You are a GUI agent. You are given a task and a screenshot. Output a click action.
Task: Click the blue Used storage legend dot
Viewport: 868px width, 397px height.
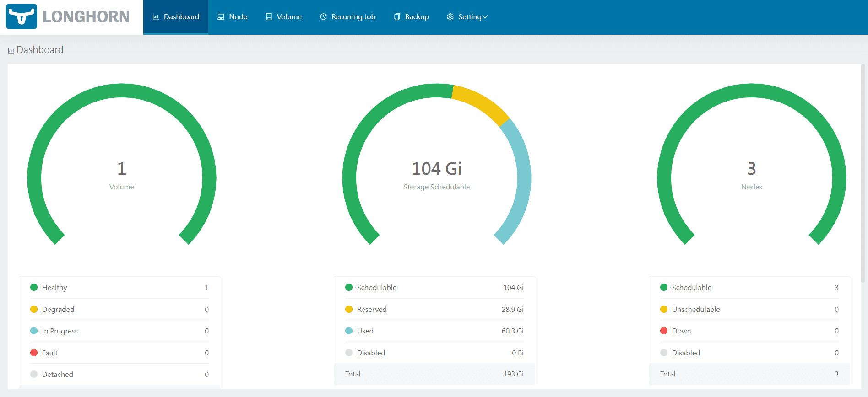[349, 331]
